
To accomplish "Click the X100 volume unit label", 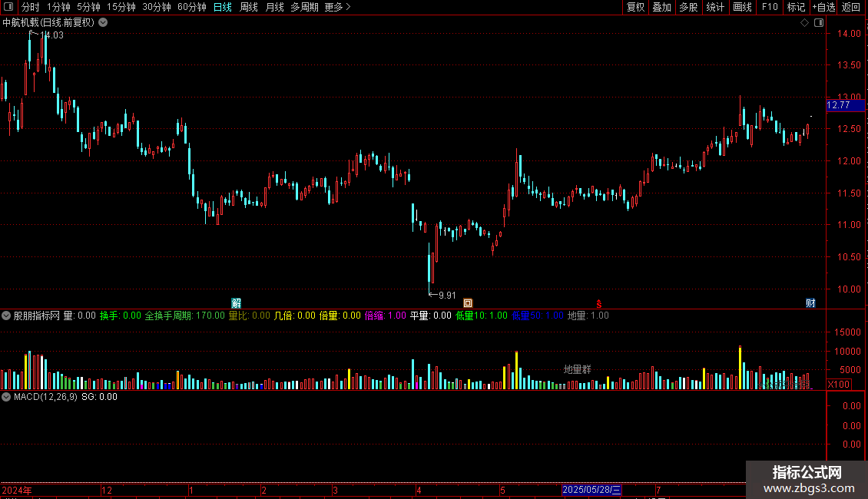I will point(840,384).
